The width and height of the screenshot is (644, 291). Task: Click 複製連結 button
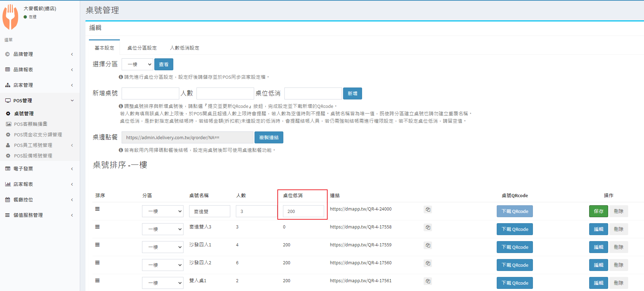(269, 137)
